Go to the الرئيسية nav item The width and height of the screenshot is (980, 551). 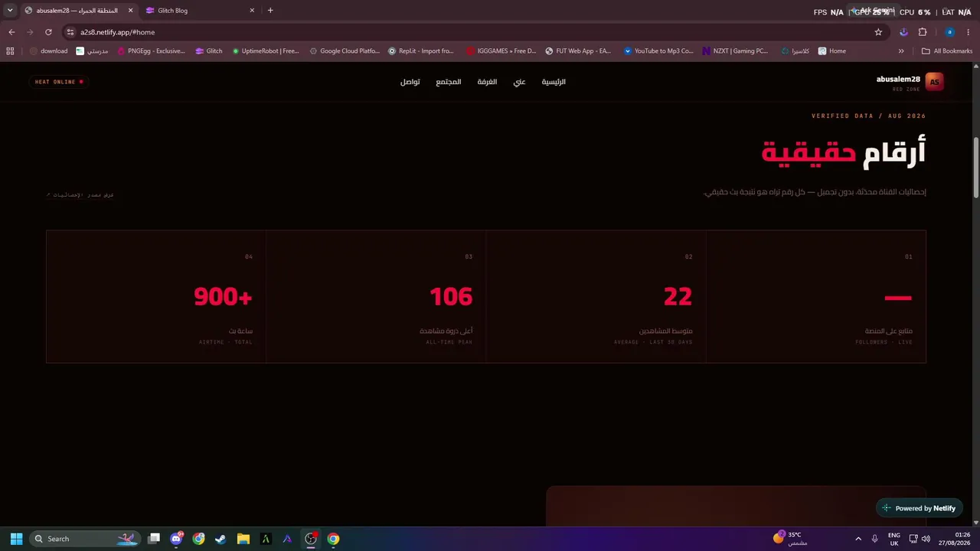[x=554, y=82]
